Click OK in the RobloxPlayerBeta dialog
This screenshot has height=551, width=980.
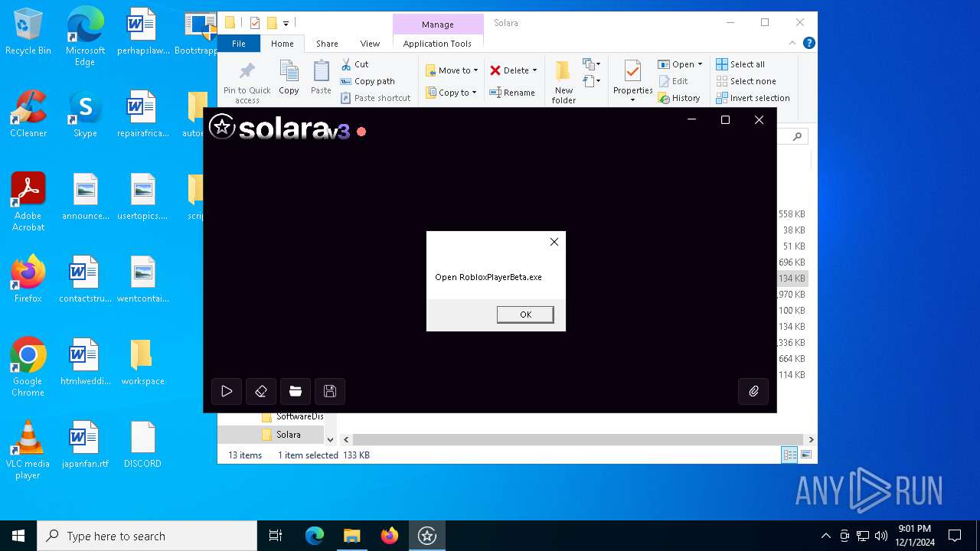pyautogui.click(x=525, y=315)
